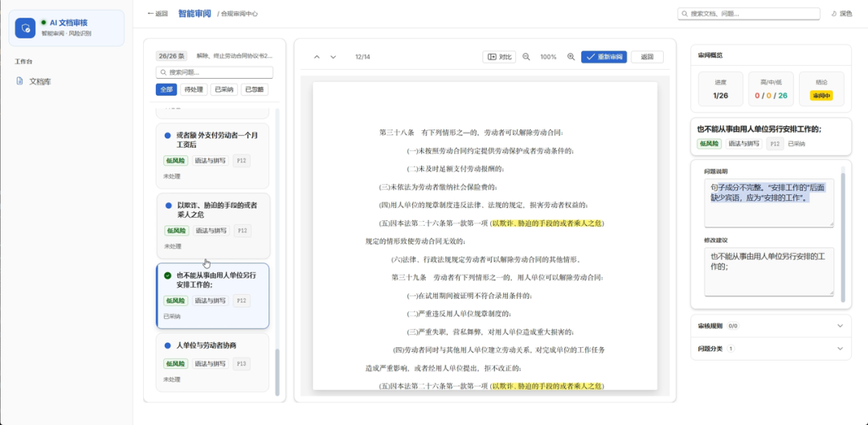Click the zoom out magnifier icon
This screenshot has height=425, width=868.
tap(526, 56)
